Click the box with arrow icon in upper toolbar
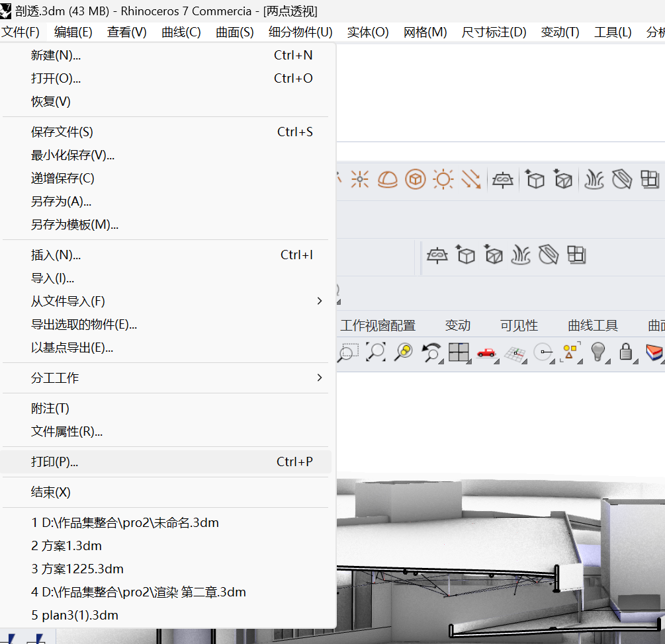 (535, 179)
